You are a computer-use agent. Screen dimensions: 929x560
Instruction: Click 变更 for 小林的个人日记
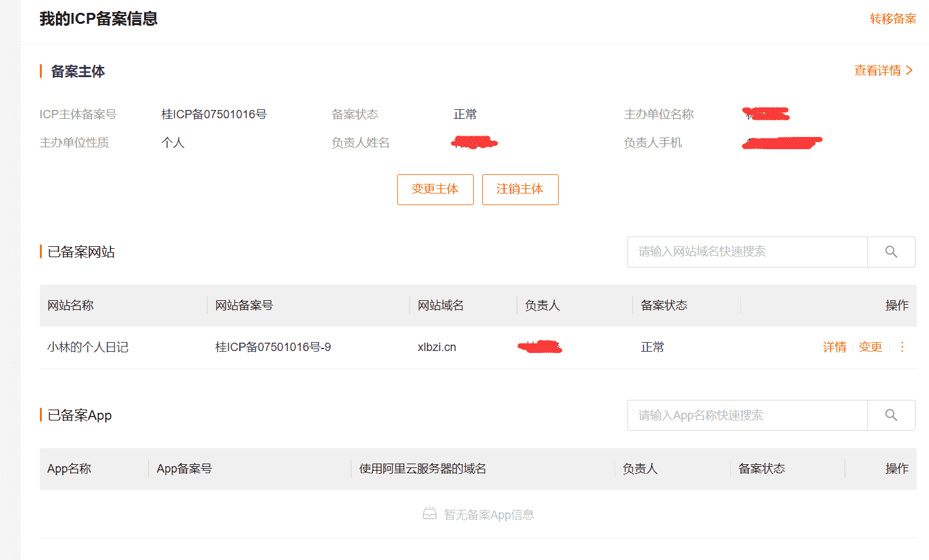(870, 347)
